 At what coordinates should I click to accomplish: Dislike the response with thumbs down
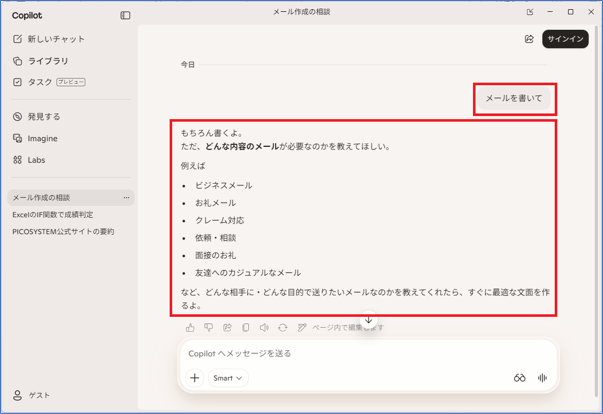(x=208, y=328)
